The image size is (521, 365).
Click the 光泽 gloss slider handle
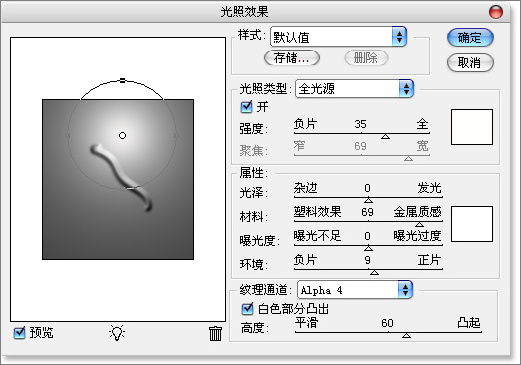pos(368,200)
